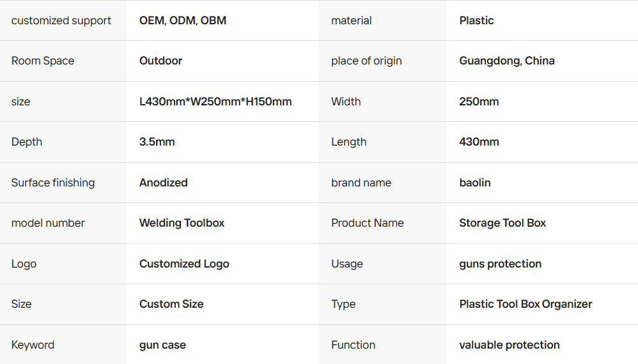This screenshot has height=364, width=638.
Task: Click the "430mm" length value
Action: pos(479,142)
